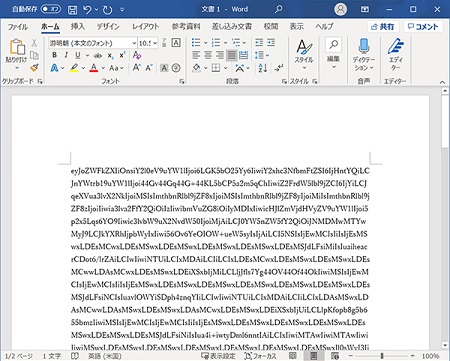Viewport: 450px width, 361px height.
Task: Switch to the 校閲 tab
Action: click(271, 27)
